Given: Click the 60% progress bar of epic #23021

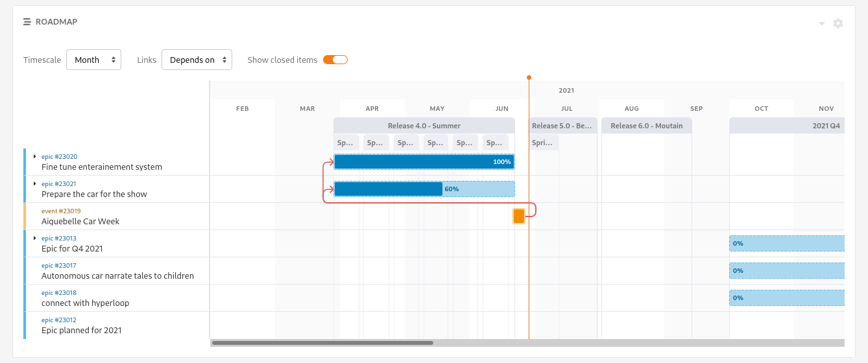Looking at the screenshot, I should click(x=424, y=189).
